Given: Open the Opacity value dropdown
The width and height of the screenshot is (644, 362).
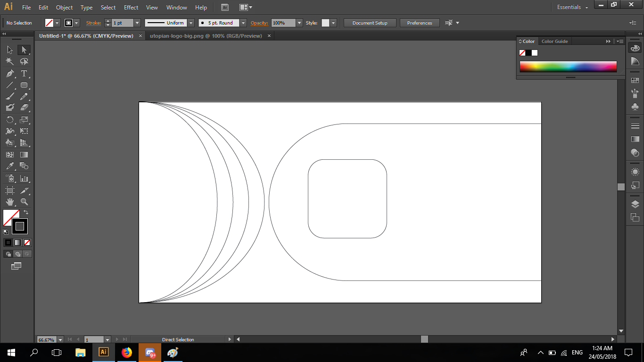Looking at the screenshot, I should [299, 23].
